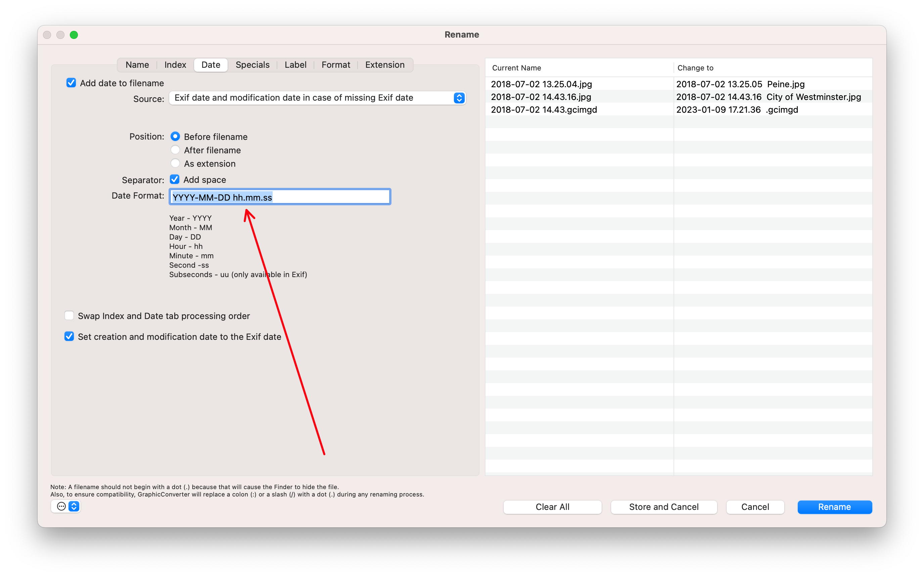This screenshot has height=577, width=924.
Task: Select the Name tab in rename dialog
Action: click(136, 64)
